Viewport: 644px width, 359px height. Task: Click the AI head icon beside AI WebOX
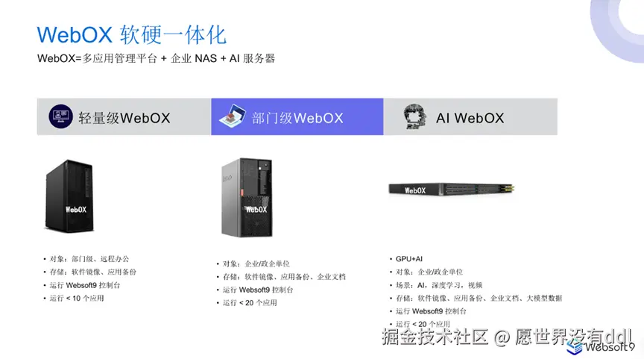pyautogui.click(x=414, y=116)
